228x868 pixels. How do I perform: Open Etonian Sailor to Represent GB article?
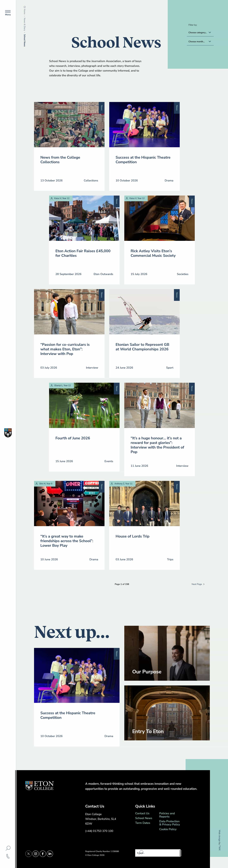(x=142, y=347)
